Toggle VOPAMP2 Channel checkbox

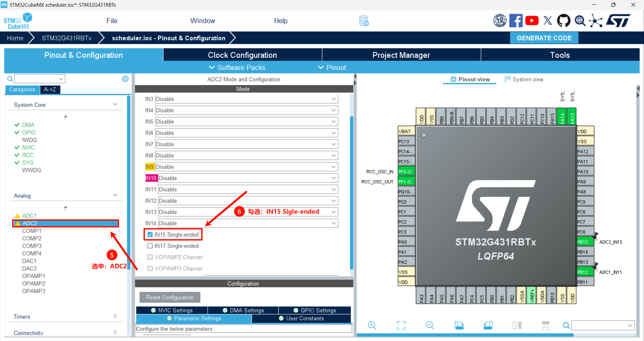point(150,257)
